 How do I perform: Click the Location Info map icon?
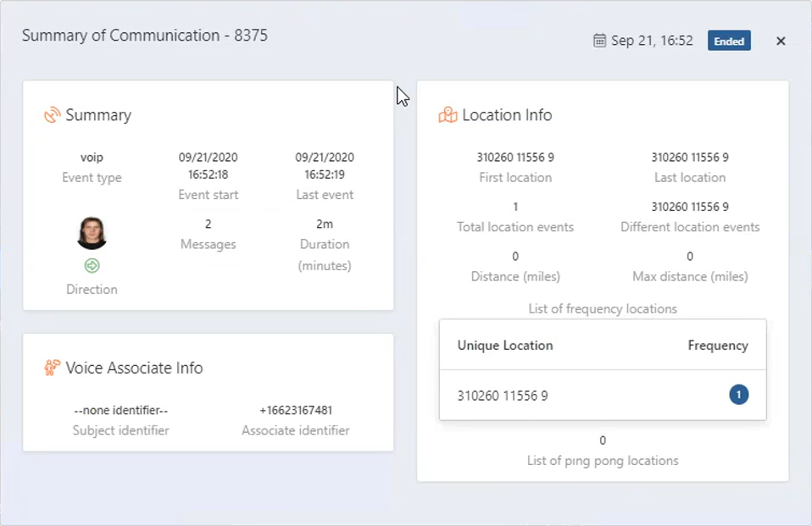(448, 115)
